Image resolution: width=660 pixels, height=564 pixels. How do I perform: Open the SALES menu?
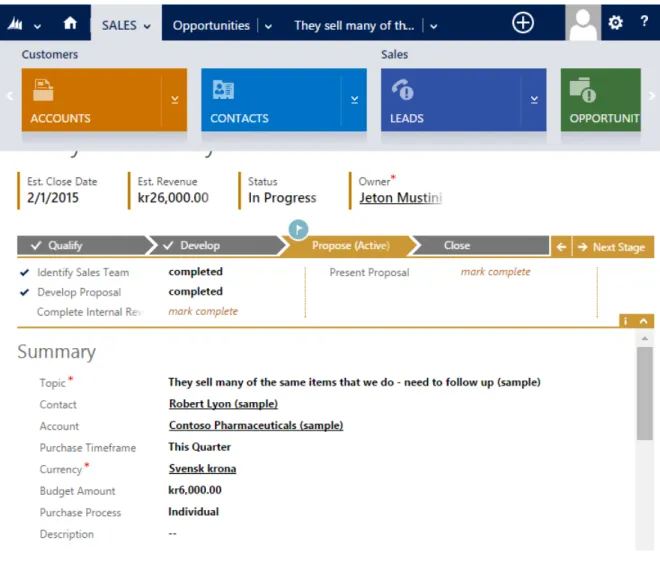[x=126, y=25]
